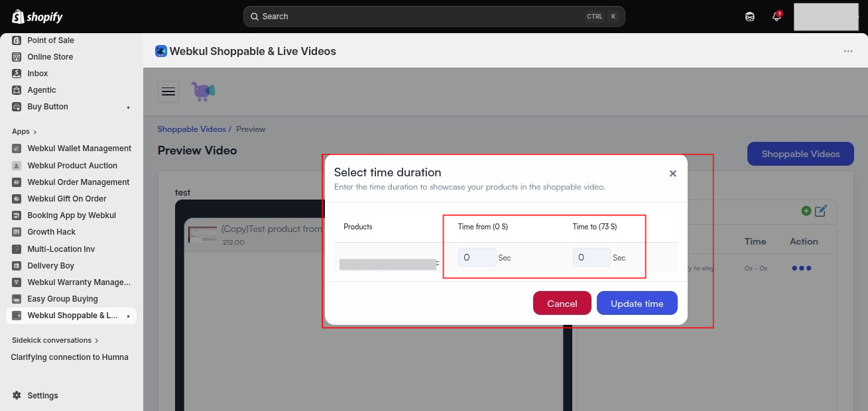Screen dimensions: 868x411
Task: Click the 'Products' column header in dialog
Action: pyautogui.click(x=358, y=227)
